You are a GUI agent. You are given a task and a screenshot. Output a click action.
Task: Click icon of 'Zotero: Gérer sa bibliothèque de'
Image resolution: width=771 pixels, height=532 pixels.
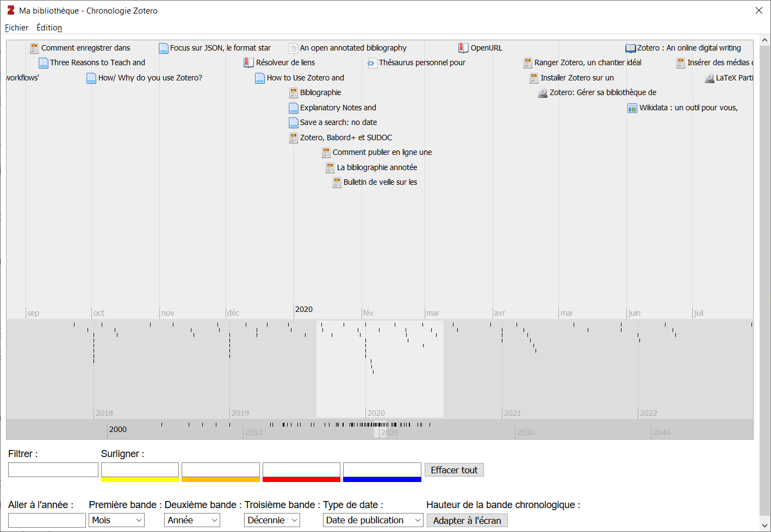coord(543,93)
